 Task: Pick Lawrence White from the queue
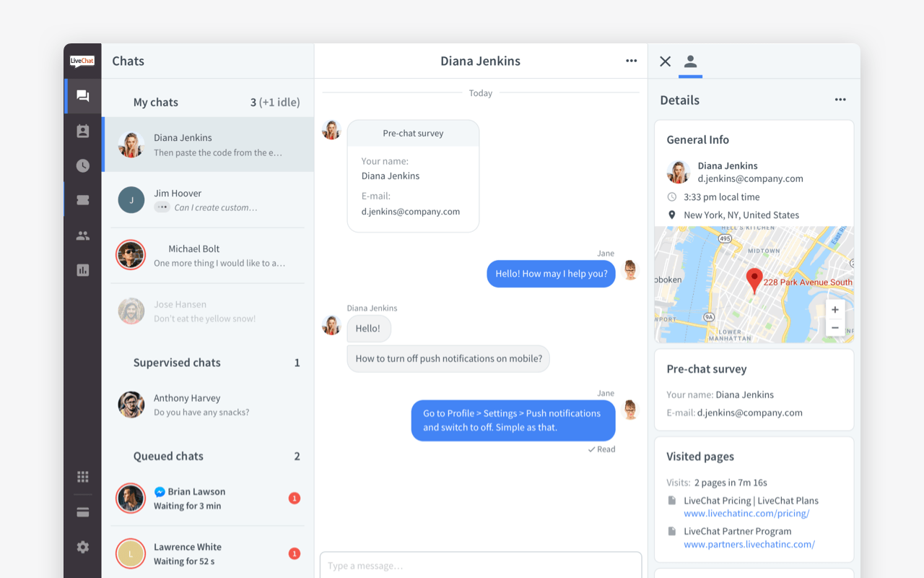click(x=208, y=553)
